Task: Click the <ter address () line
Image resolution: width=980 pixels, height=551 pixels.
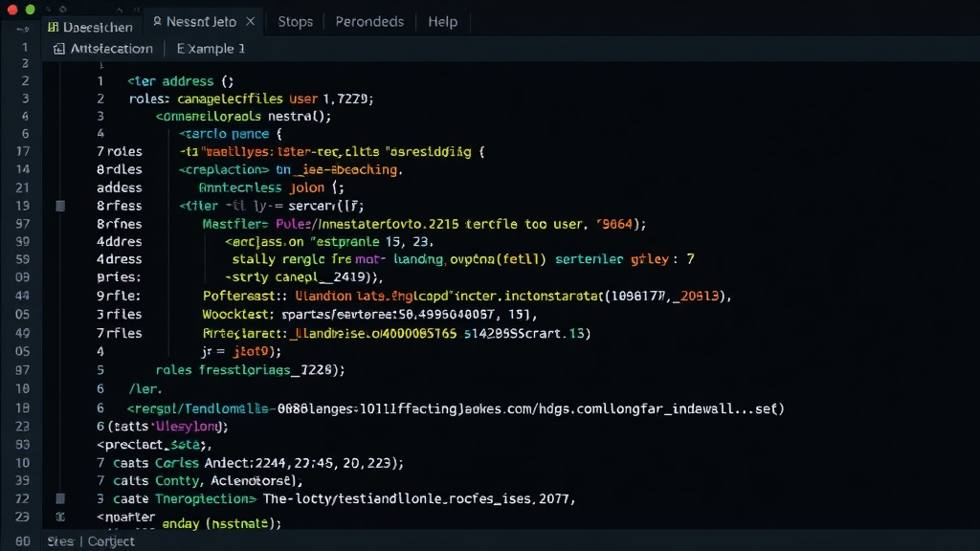Action: coord(181,81)
